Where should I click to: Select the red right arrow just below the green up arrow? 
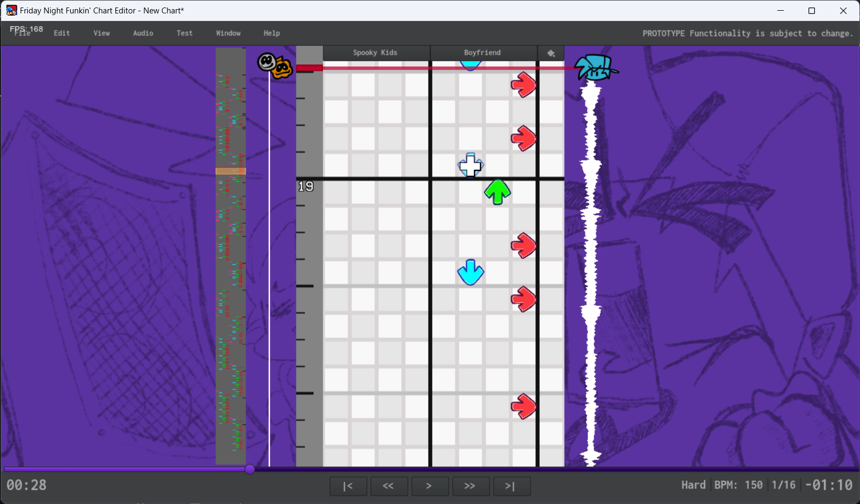click(x=524, y=246)
